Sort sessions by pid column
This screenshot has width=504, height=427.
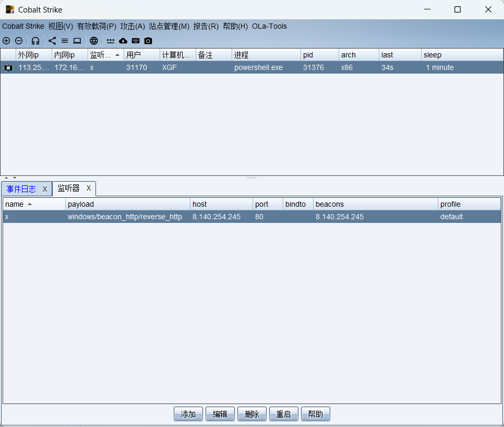tap(320, 55)
